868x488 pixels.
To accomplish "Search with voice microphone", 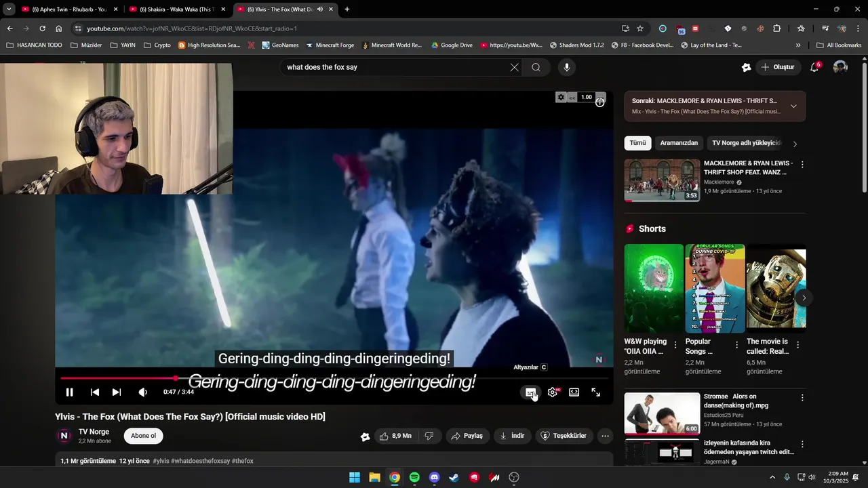I will pos(567,67).
